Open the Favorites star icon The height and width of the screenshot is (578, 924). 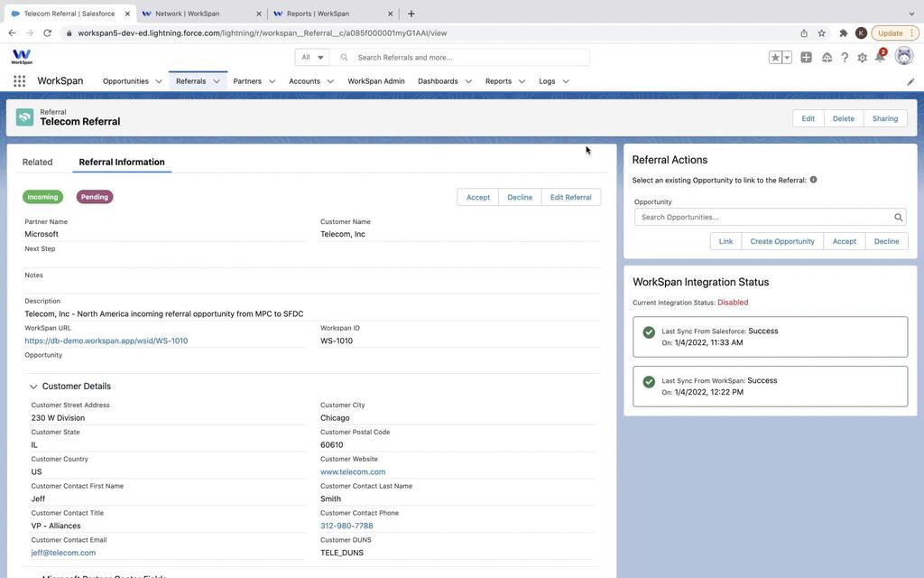(x=775, y=57)
